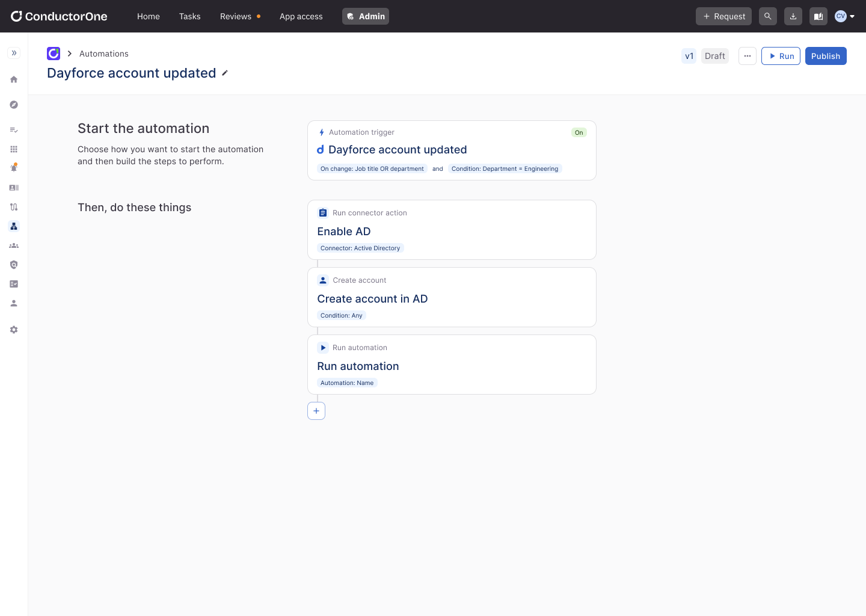Go to the App access tab

click(301, 16)
